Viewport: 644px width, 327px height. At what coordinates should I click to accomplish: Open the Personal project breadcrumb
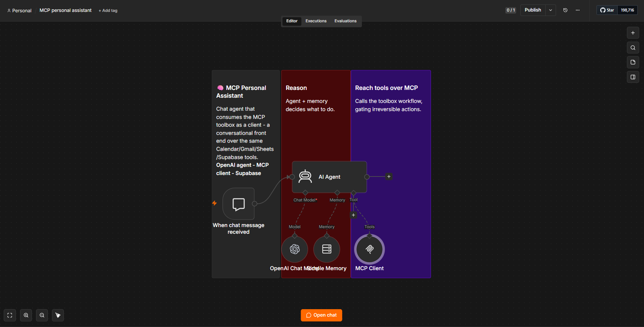19,11
